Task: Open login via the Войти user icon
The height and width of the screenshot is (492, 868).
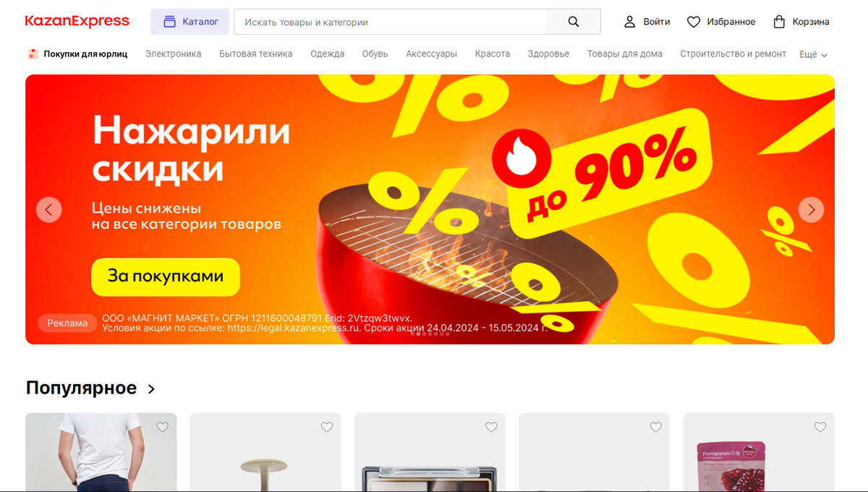Action: (629, 22)
